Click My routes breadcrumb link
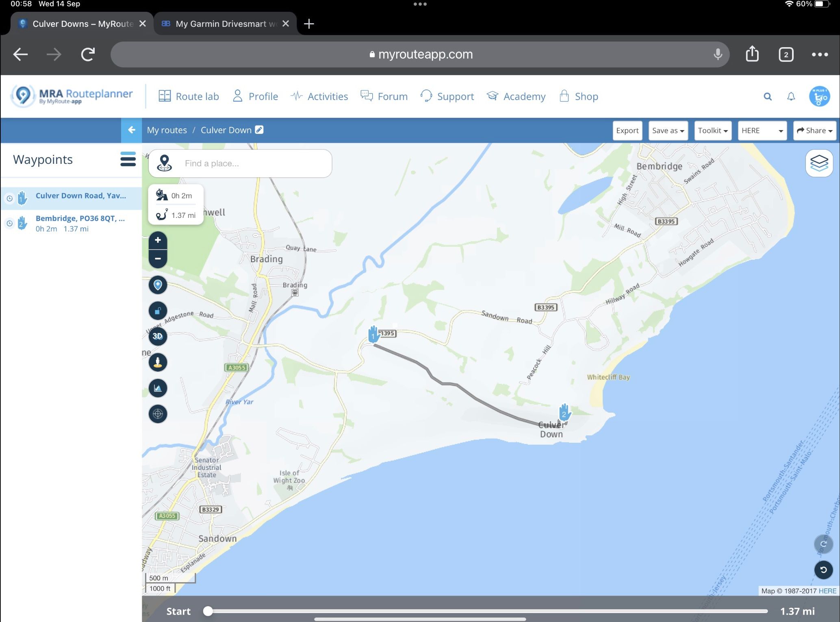840x622 pixels. [x=167, y=130]
